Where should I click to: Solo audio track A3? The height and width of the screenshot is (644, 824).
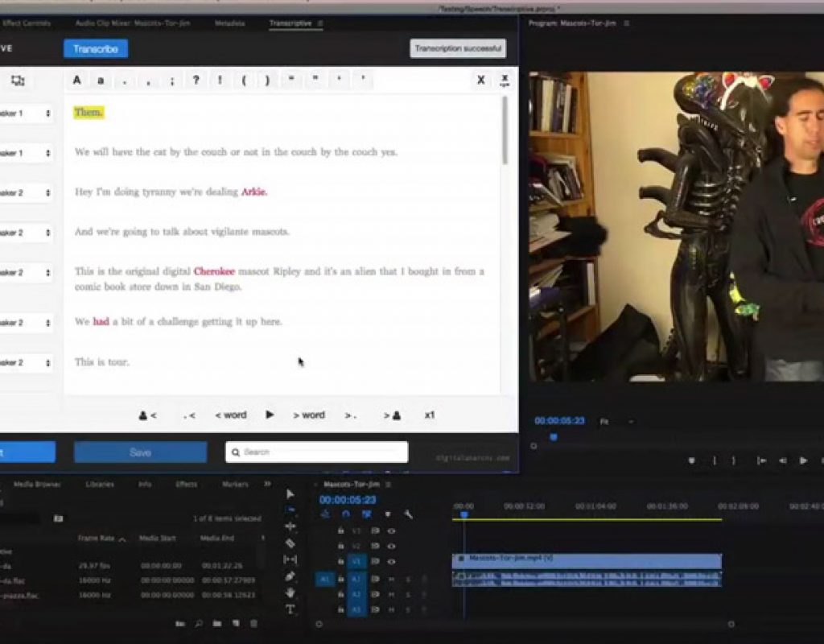click(408, 610)
